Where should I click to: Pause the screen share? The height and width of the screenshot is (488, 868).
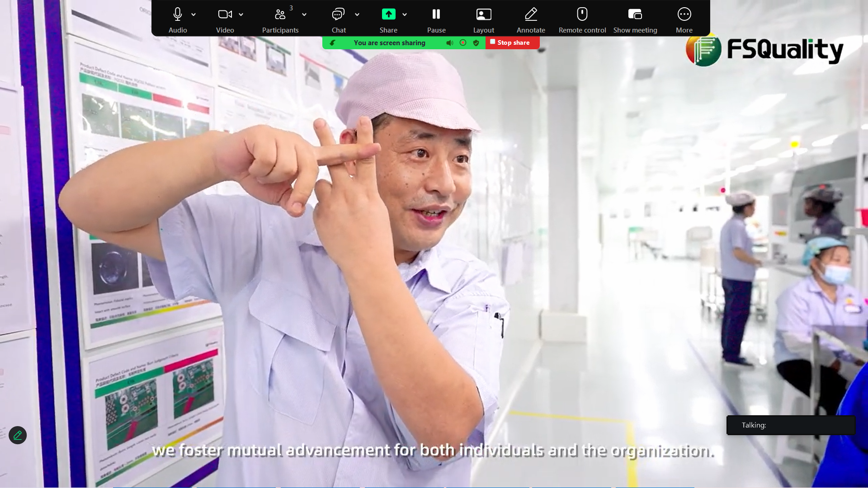click(436, 14)
